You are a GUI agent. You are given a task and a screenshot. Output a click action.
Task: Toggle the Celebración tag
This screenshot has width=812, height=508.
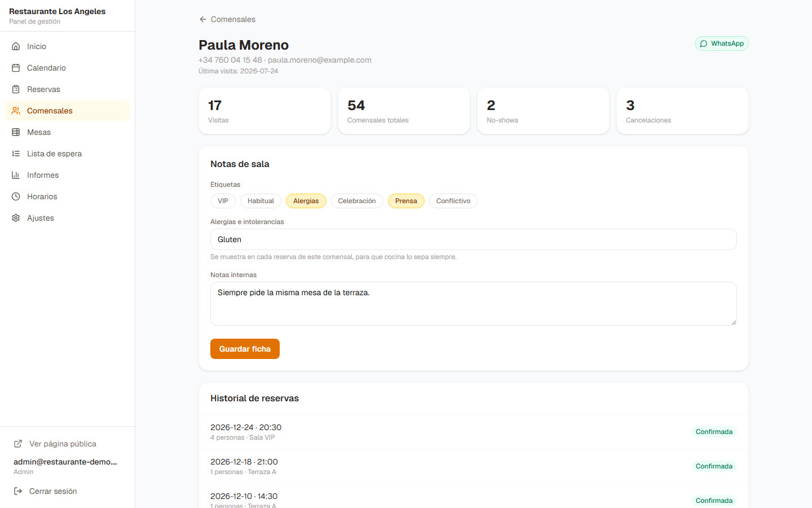pyautogui.click(x=357, y=201)
